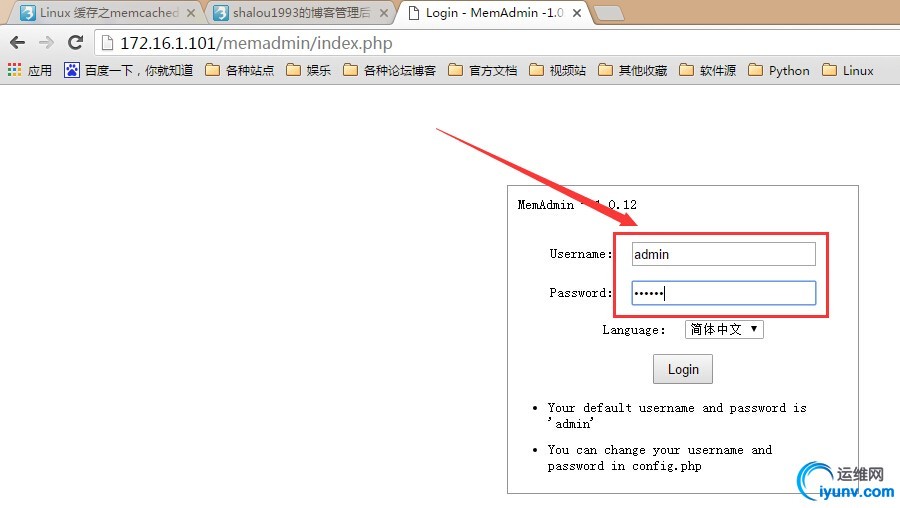900x508 pixels.
Task: Open the 应用 apps grid shortcut
Action: pos(30,71)
